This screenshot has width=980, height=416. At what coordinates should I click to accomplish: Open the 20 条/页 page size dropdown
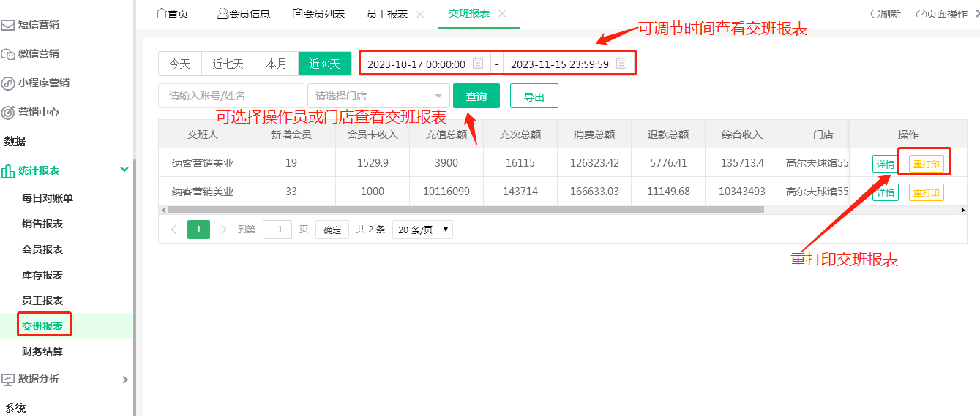pyautogui.click(x=422, y=230)
